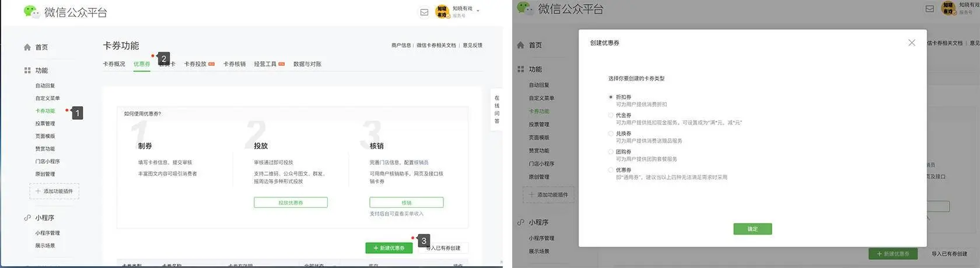
Task: Click the 卡券功能 page title in left screenshot
Action: 121,46
